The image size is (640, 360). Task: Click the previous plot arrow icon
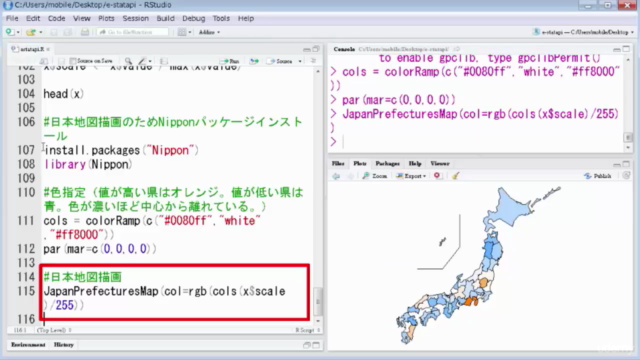(336, 176)
